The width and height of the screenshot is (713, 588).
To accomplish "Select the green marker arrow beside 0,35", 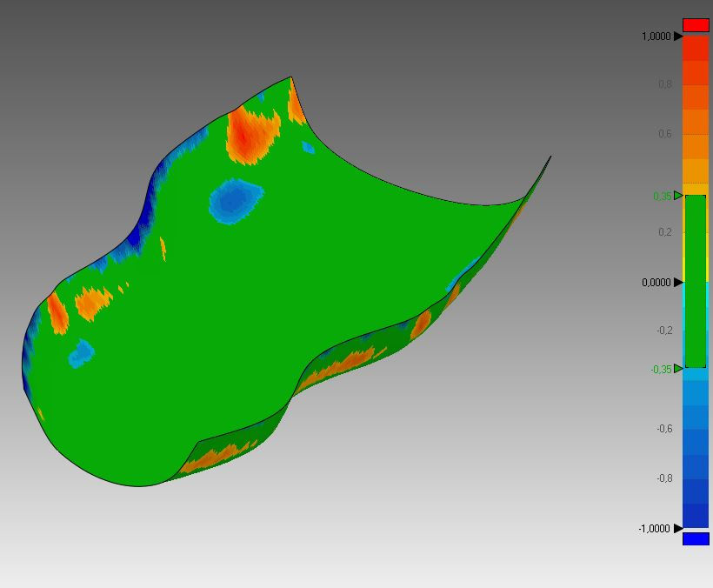I will 678,196.
